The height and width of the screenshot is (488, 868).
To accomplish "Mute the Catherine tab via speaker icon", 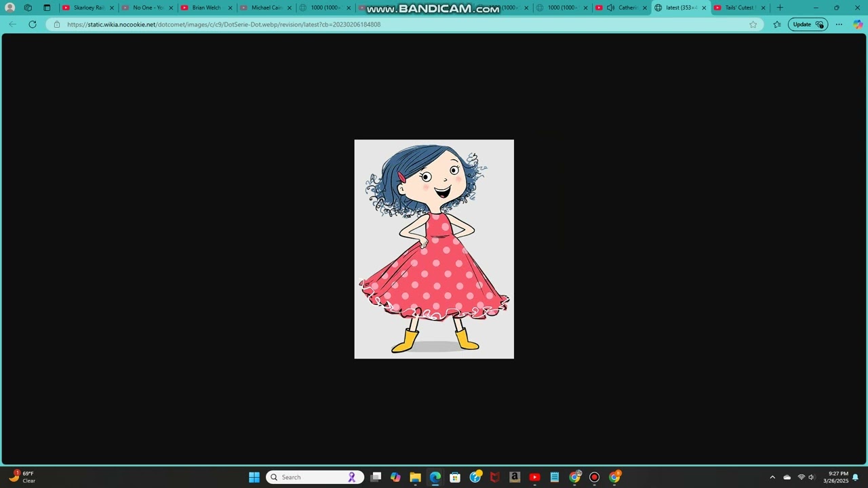I will pyautogui.click(x=611, y=7).
